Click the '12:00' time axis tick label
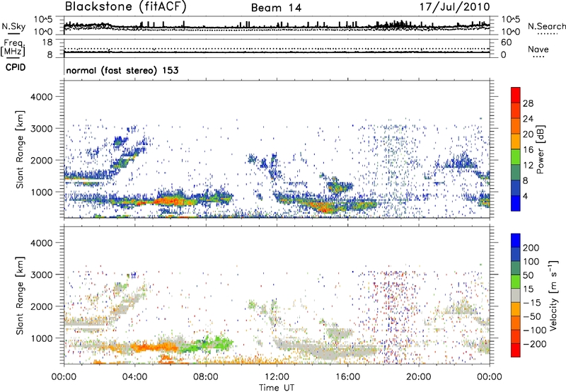 tap(277, 377)
